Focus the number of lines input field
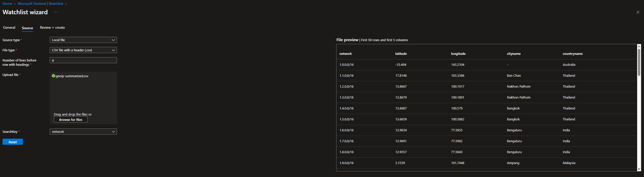The height and width of the screenshot is (177, 644). click(x=83, y=60)
